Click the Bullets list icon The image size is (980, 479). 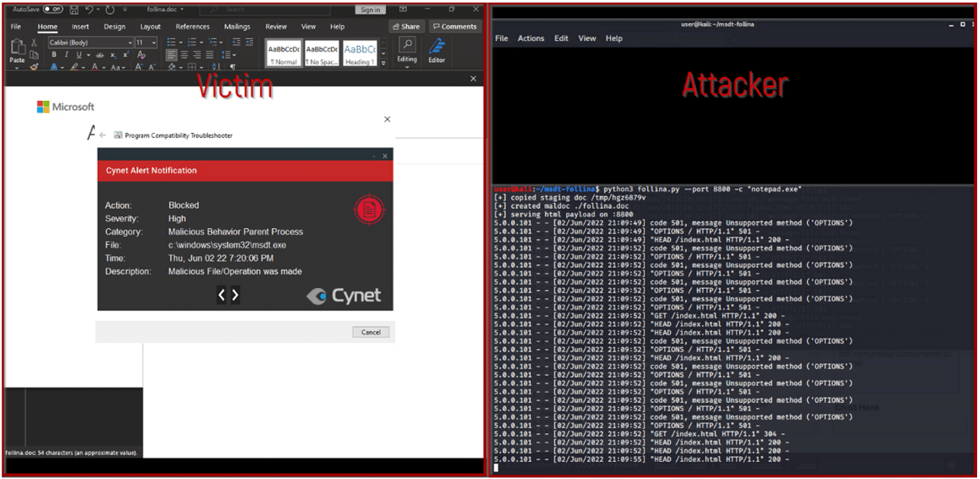[170, 42]
